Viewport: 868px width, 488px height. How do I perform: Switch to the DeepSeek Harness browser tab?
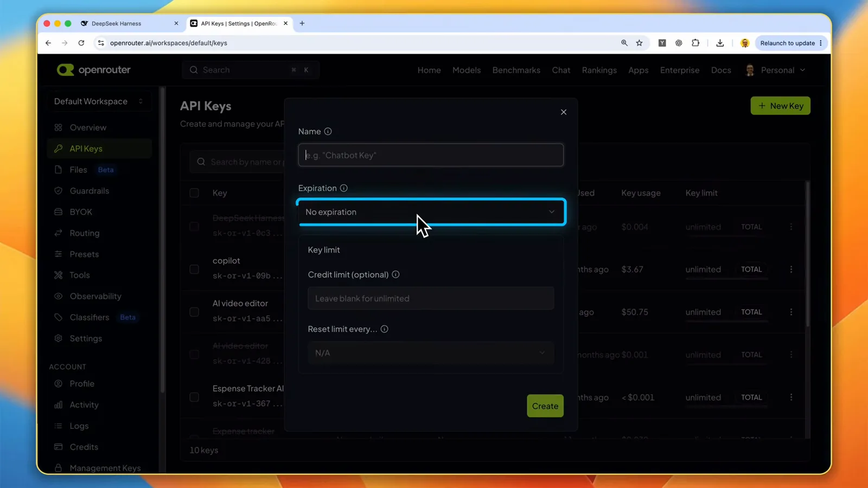(129, 23)
